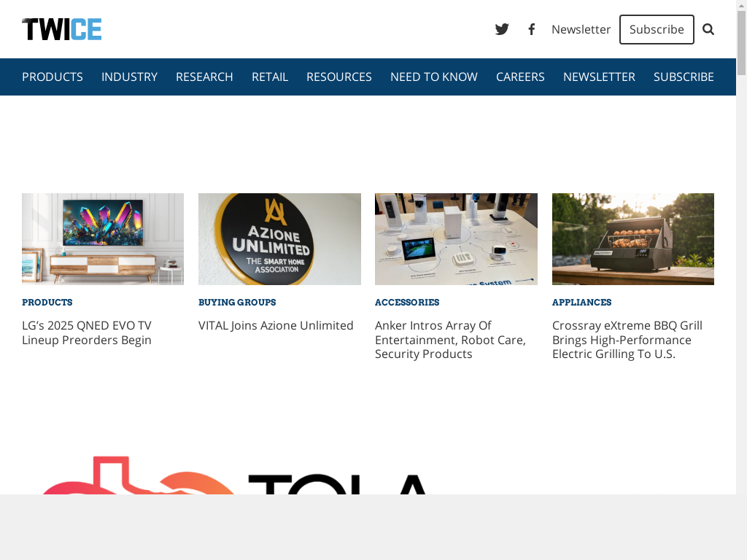Open the RESEARCH navigation menu

(x=204, y=77)
